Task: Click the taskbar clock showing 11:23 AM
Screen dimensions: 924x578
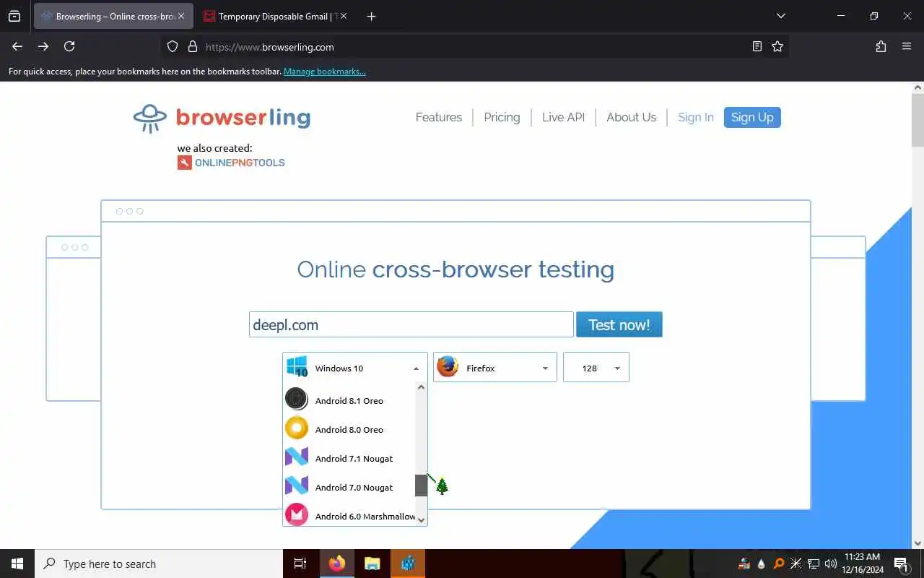Action: coord(863,564)
